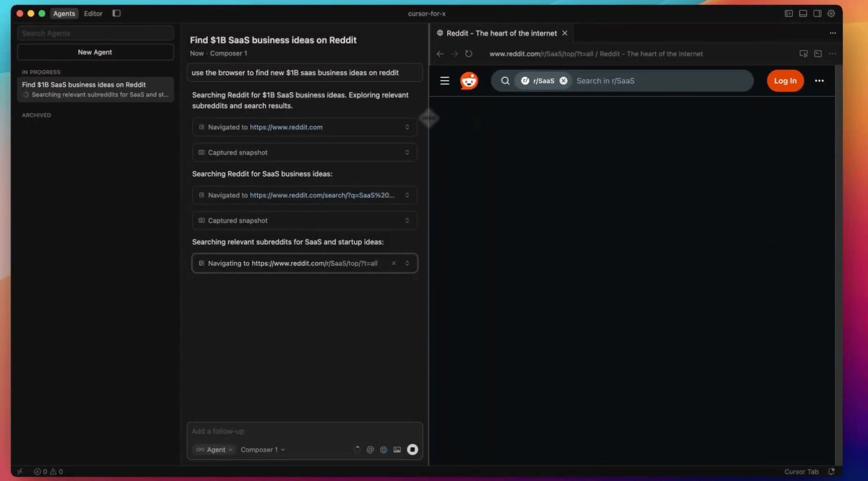This screenshot has height=481, width=868.
Task: Expand the Navigated to reddit search step
Action: coord(407,195)
